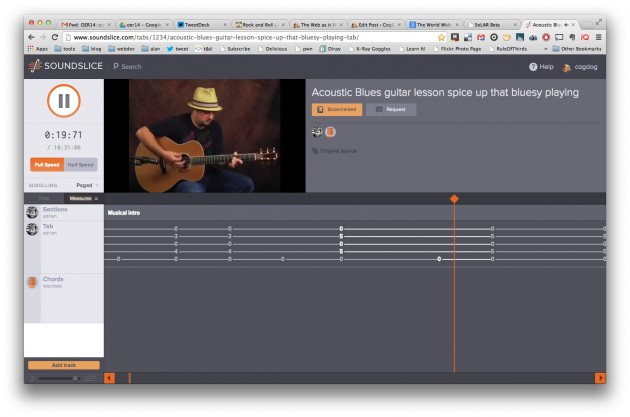
Task: Click the orange diamond playhead marker
Action: [x=454, y=198]
